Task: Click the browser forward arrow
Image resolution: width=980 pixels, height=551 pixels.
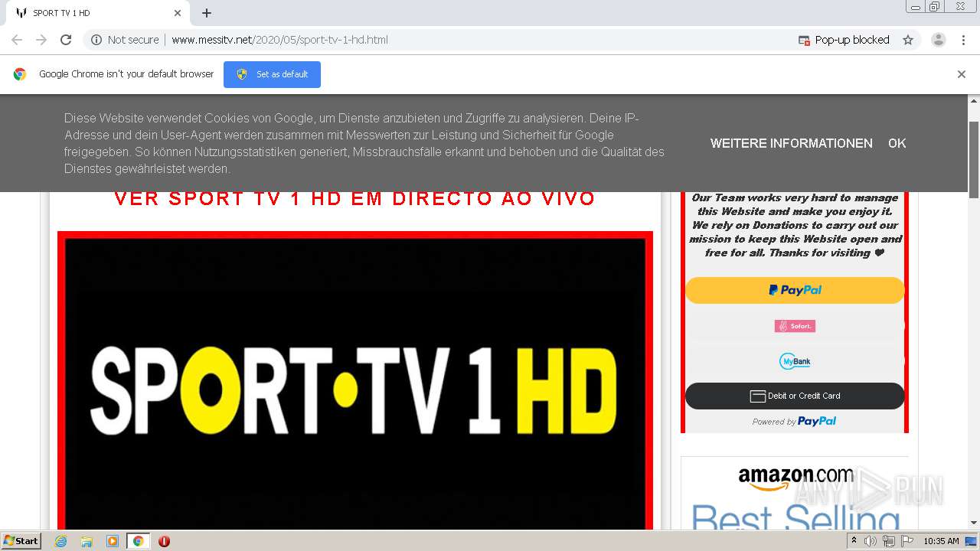Action: pos(41,40)
